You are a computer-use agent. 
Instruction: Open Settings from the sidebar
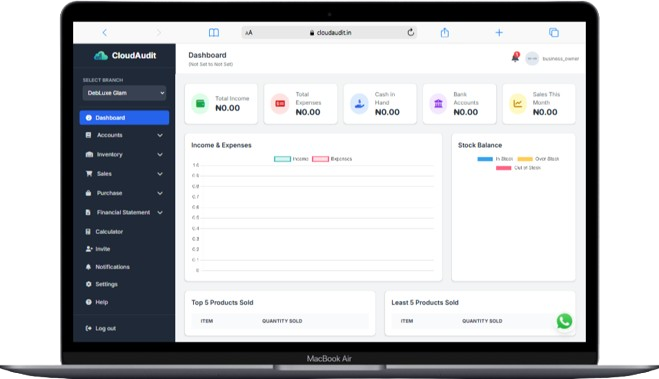pyautogui.click(x=106, y=284)
